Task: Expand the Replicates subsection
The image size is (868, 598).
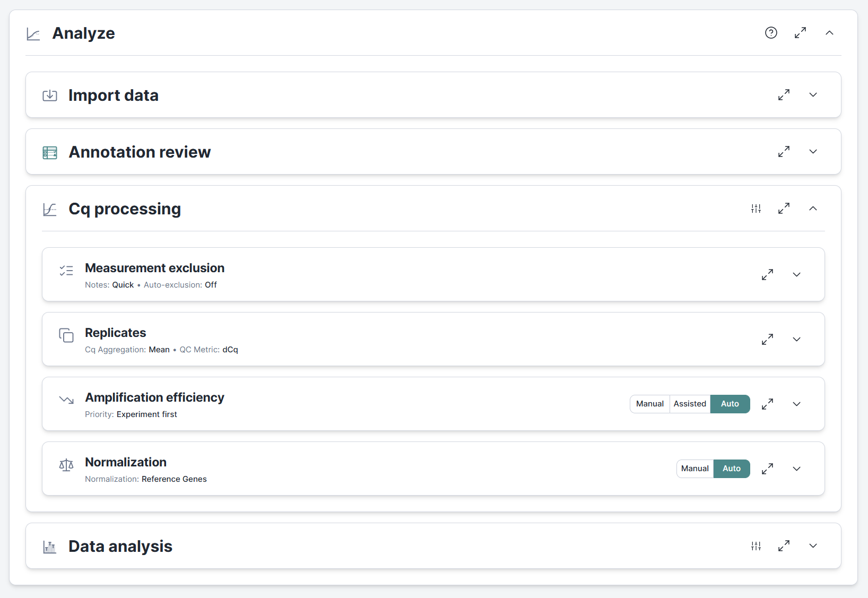Action: coord(796,339)
